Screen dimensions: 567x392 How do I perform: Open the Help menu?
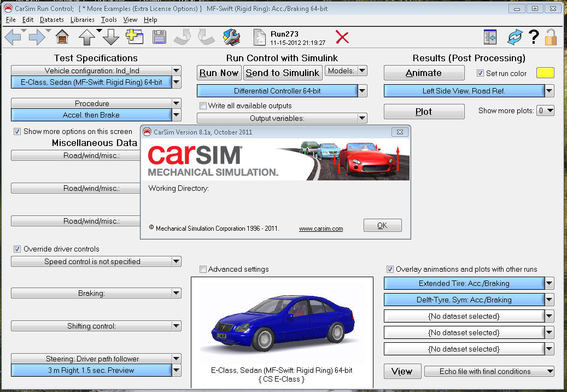(150, 20)
